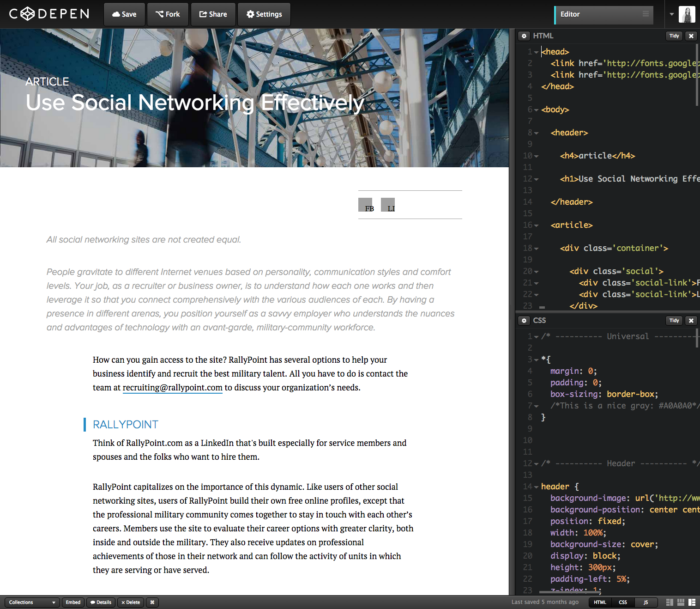Click the 'Use Social Networking Effectively' title
The height and width of the screenshot is (609, 700).
pos(195,103)
